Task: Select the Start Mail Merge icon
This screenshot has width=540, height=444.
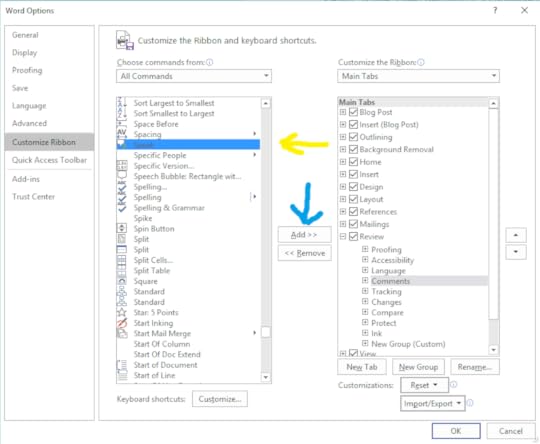Action: coord(122,333)
